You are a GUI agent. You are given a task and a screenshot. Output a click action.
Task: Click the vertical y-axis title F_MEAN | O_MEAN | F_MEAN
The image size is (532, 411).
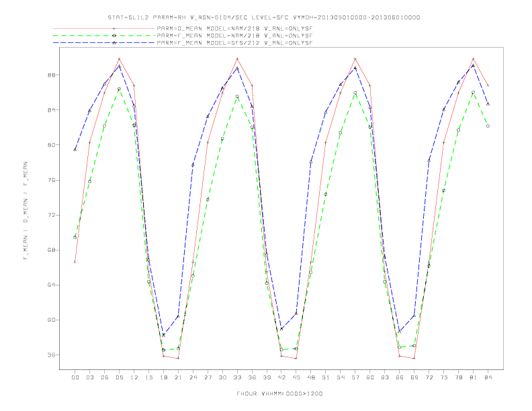click(x=26, y=211)
